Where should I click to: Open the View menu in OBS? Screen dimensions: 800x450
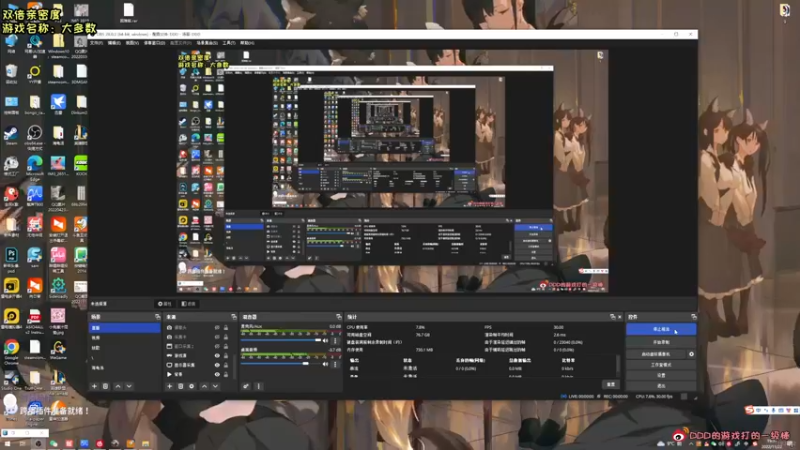(132, 43)
